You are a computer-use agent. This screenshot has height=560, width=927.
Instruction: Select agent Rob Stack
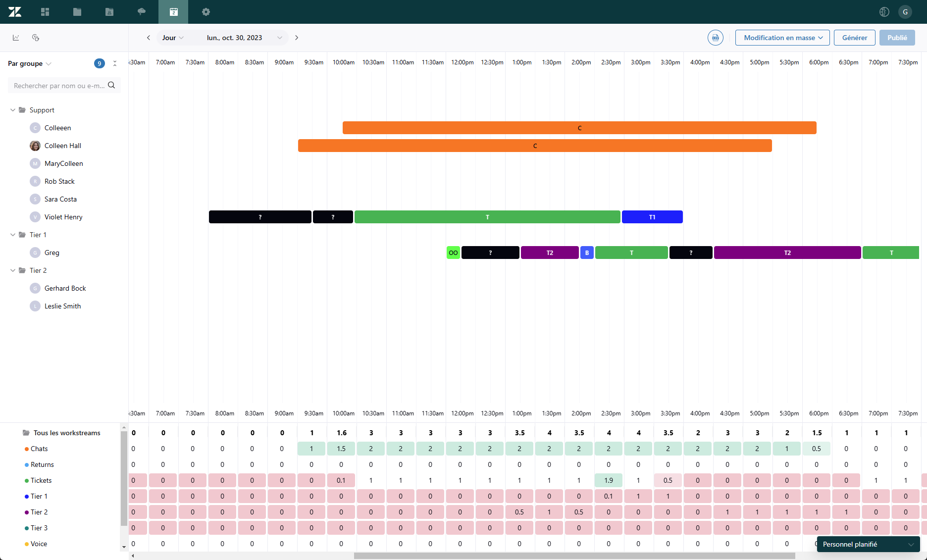click(x=59, y=181)
